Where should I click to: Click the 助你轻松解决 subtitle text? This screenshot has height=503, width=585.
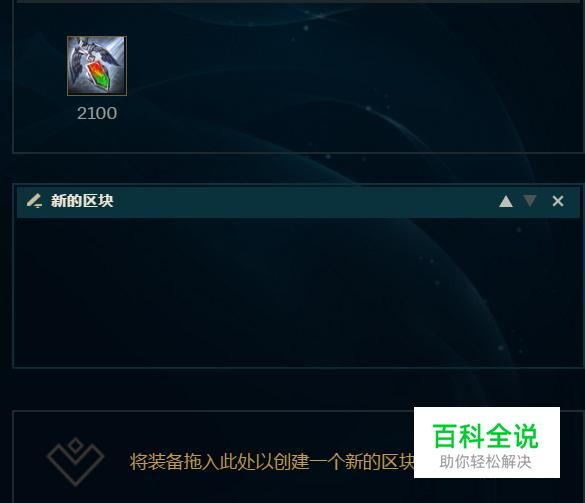(x=485, y=462)
